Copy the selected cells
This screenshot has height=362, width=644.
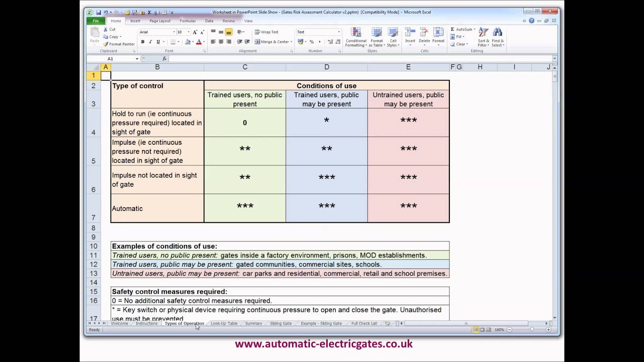pyautogui.click(x=111, y=37)
